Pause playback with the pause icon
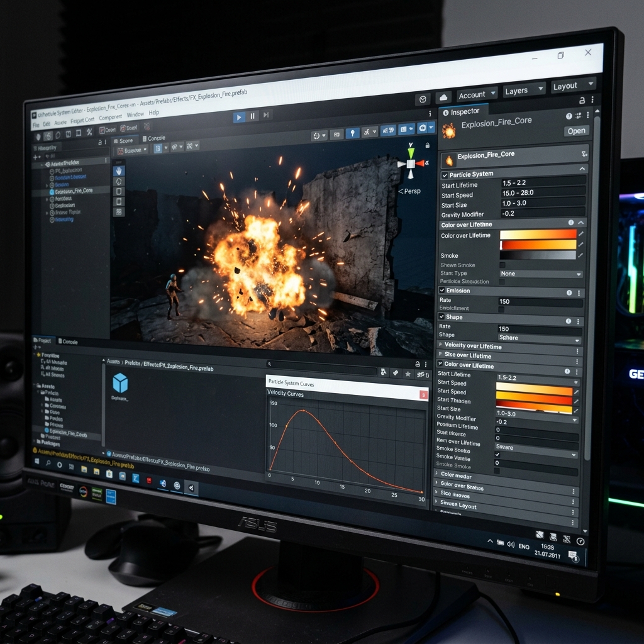Viewport: 644px width, 644px height. [253, 116]
